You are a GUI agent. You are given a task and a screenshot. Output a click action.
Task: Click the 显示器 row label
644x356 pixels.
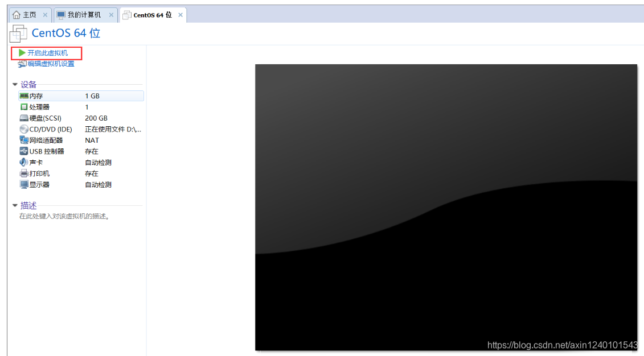click(x=39, y=185)
